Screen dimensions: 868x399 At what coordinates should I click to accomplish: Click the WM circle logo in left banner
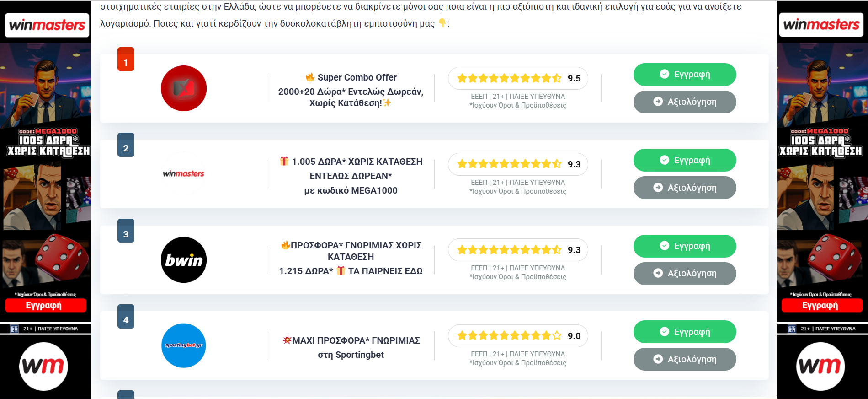pyautogui.click(x=43, y=366)
